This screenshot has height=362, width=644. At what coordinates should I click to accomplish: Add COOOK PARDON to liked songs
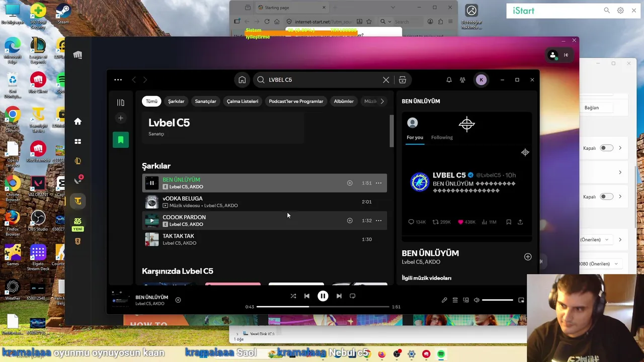click(350, 221)
